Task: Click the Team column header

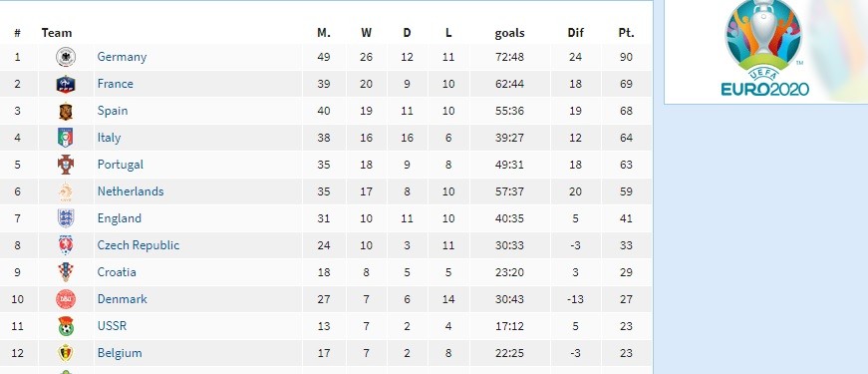Action: point(57,33)
